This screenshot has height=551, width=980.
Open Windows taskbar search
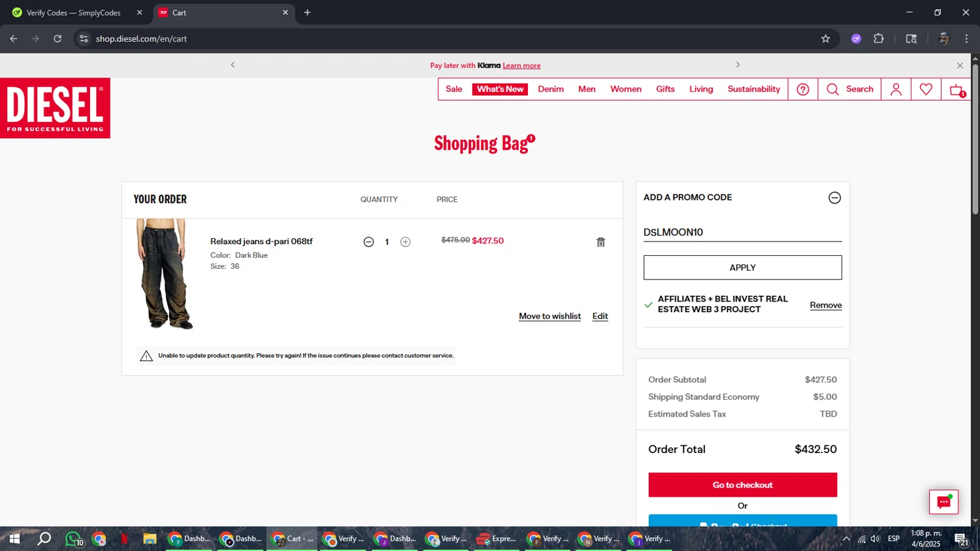click(44, 539)
